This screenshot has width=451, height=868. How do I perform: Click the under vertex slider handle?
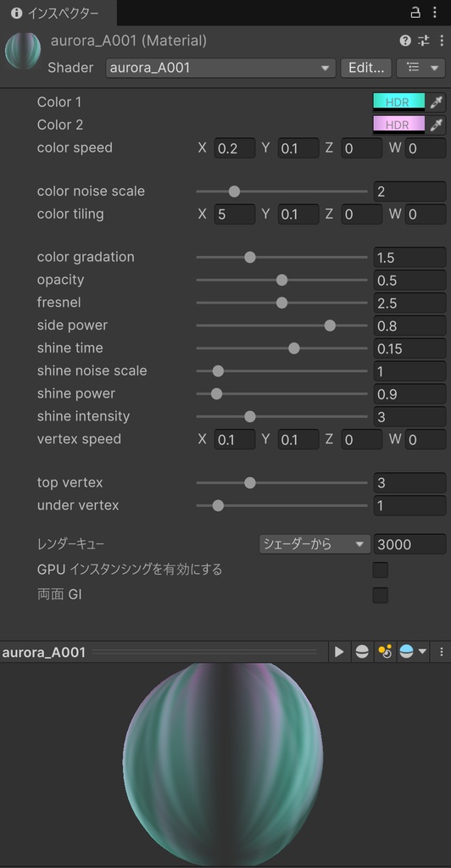[x=218, y=505]
